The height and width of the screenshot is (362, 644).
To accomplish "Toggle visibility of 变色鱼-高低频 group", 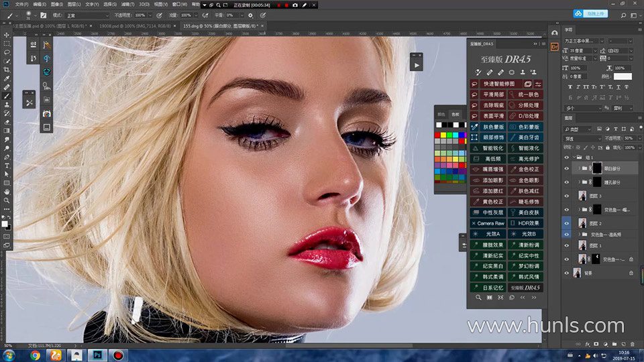I will click(x=567, y=235).
